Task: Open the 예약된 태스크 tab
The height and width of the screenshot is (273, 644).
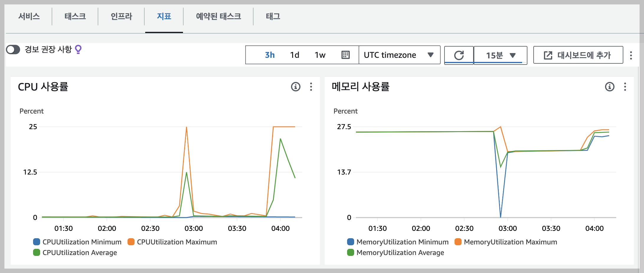Action: [x=218, y=17]
